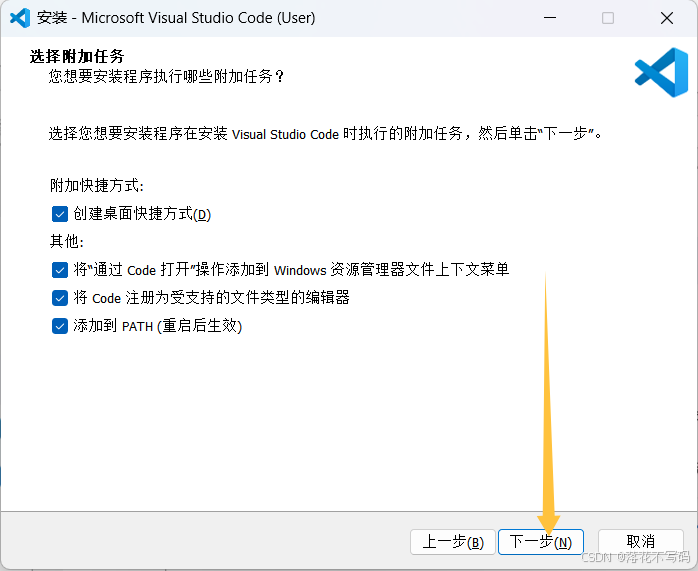Toggle 添加到 PATH checkbox
698x571 pixels.
pyautogui.click(x=60, y=326)
